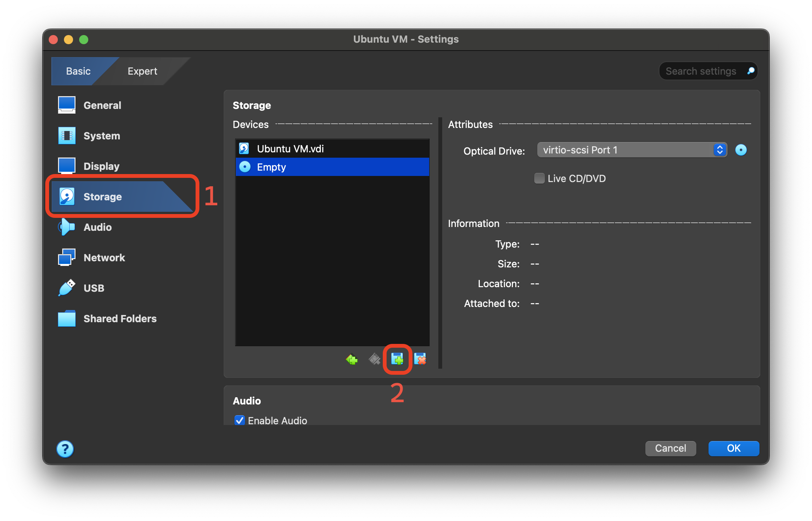Open the disk file chooser menu
The width and height of the screenshot is (812, 521).
point(741,150)
